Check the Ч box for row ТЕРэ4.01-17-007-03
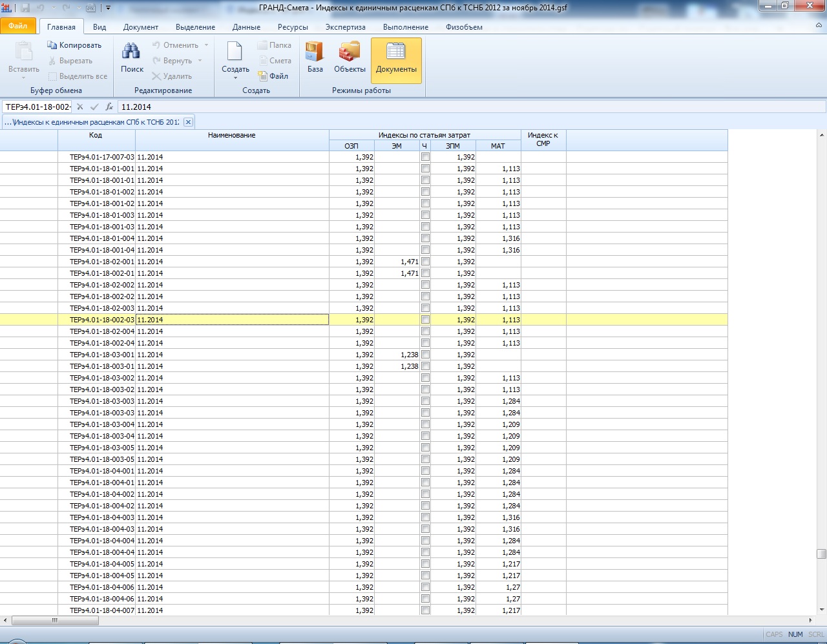827x644 pixels. tap(425, 157)
